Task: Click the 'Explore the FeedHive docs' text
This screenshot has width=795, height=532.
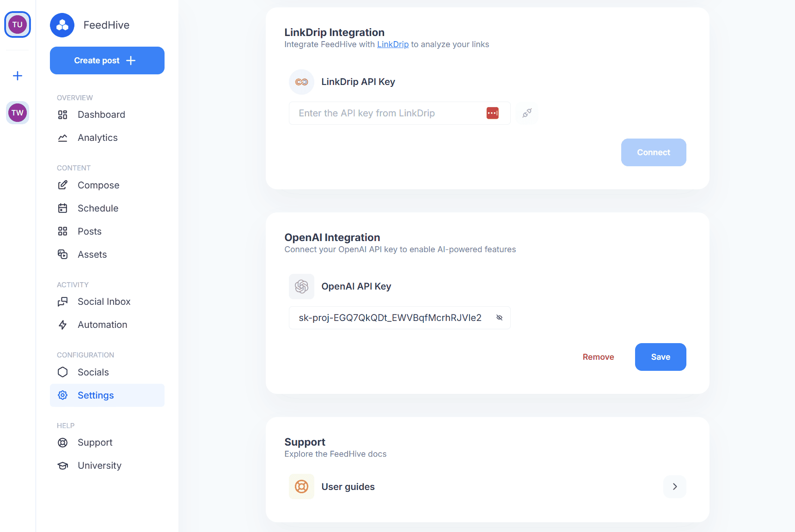Action: tap(336, 454)
